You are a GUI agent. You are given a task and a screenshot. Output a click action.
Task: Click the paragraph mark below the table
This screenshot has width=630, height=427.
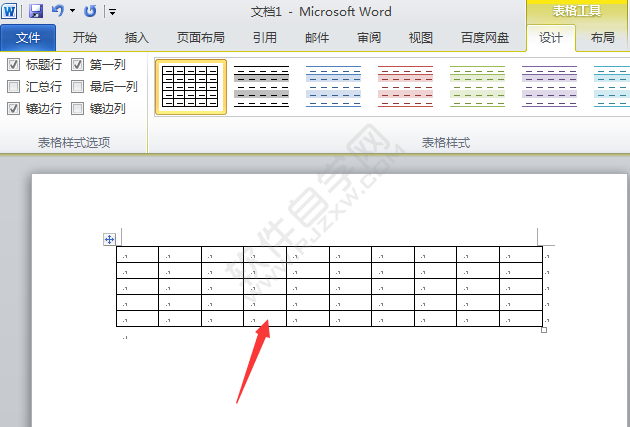coord(125,337)
